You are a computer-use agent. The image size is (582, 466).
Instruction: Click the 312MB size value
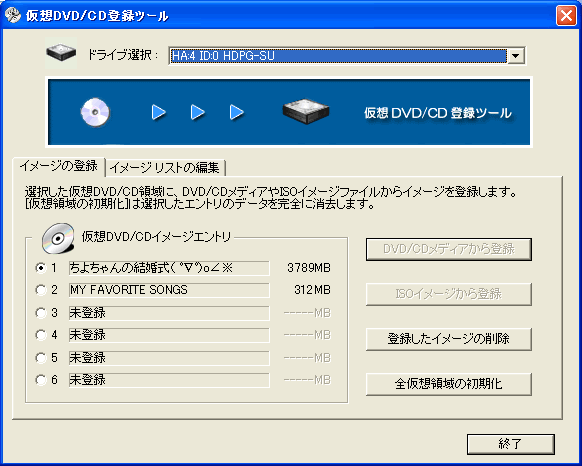point(312,290)
